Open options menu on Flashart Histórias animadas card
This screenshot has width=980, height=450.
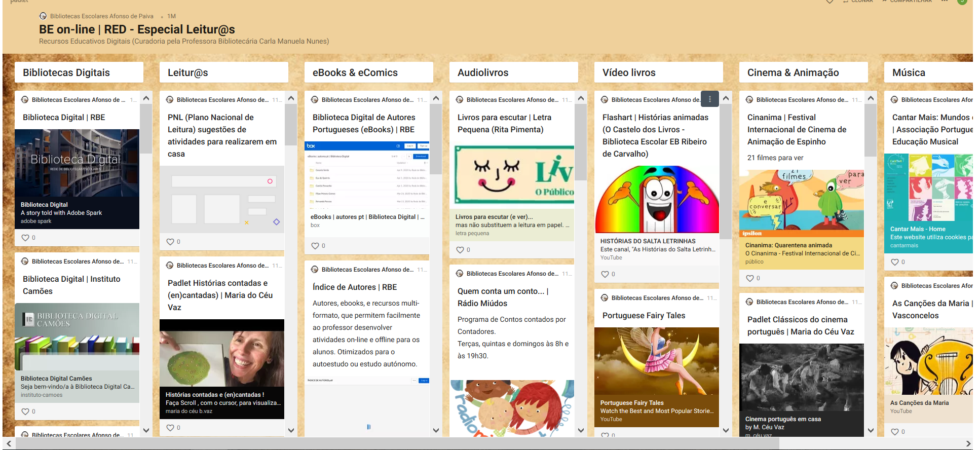click(709, 99)
